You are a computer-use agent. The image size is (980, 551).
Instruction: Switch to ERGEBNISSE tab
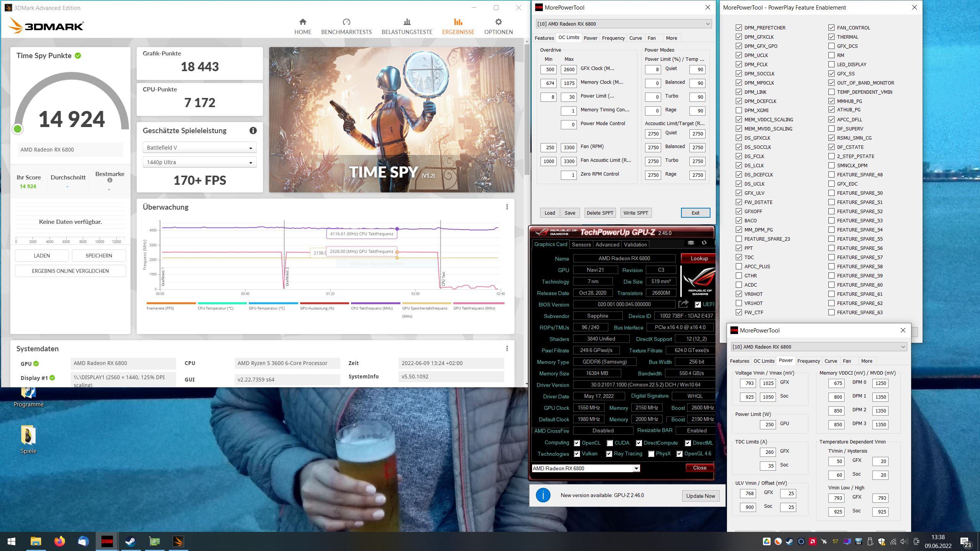point(458,26)
